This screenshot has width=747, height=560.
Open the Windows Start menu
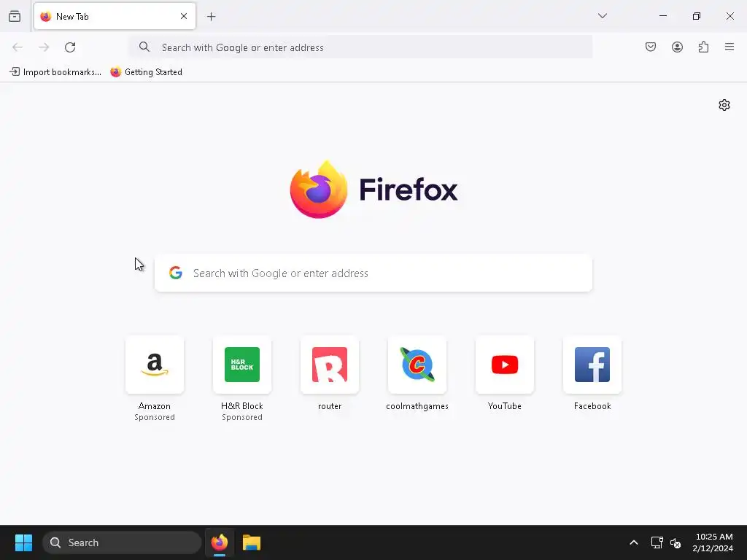(x=23, y=542)
